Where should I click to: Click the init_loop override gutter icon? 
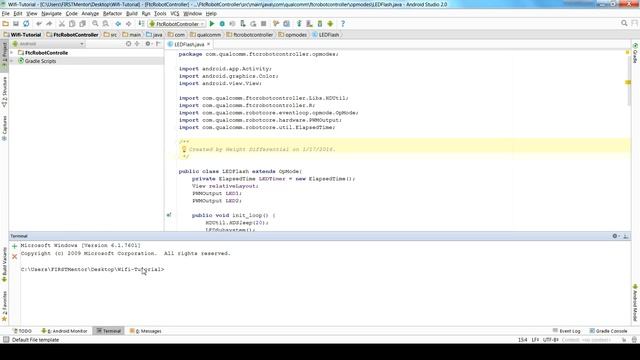[x=169, y=215]
